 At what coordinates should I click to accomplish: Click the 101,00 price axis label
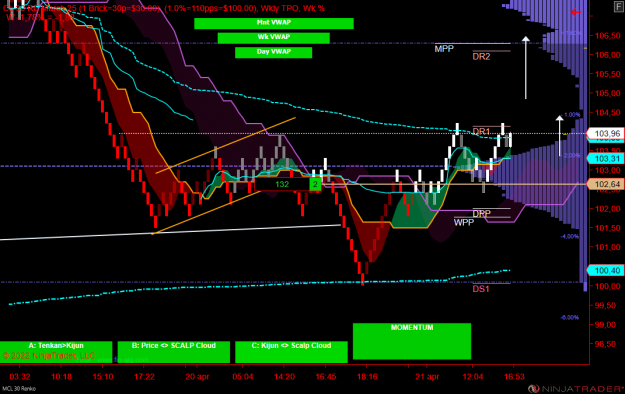pyautogui.click(x=607, y=247)
